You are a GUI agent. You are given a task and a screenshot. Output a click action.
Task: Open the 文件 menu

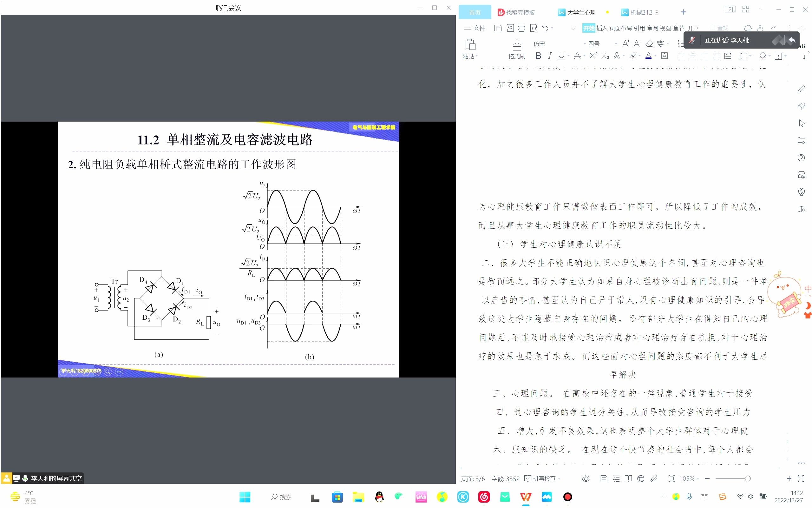click(x=475, y=28)
